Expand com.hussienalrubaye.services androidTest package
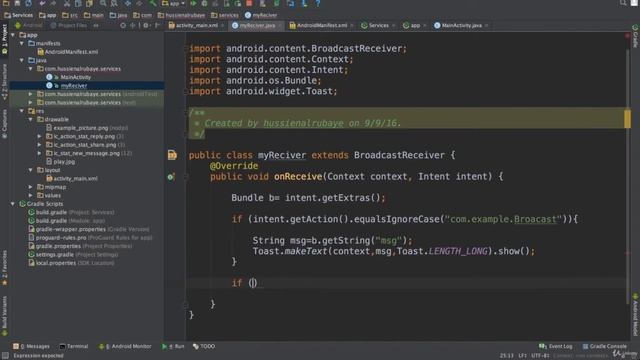 coord(31,94)
